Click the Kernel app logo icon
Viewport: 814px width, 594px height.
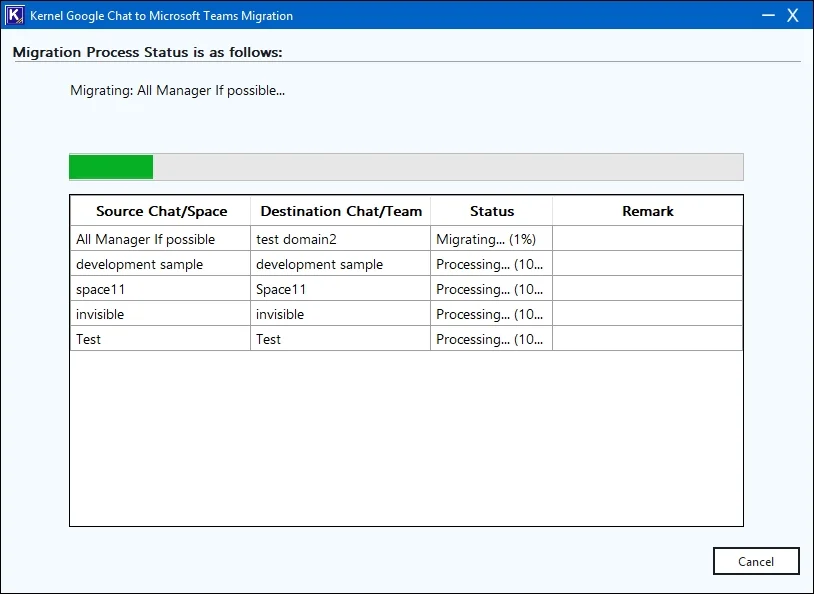pos(15,15)
